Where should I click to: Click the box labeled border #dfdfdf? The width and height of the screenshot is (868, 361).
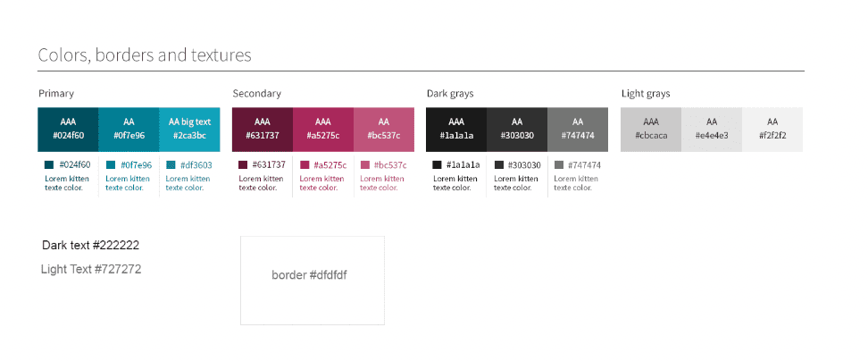[312, 280]
